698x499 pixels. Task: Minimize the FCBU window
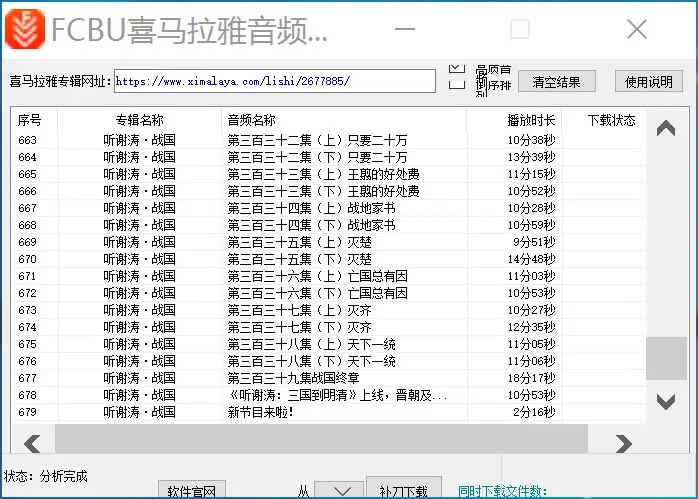pos(405,29)
